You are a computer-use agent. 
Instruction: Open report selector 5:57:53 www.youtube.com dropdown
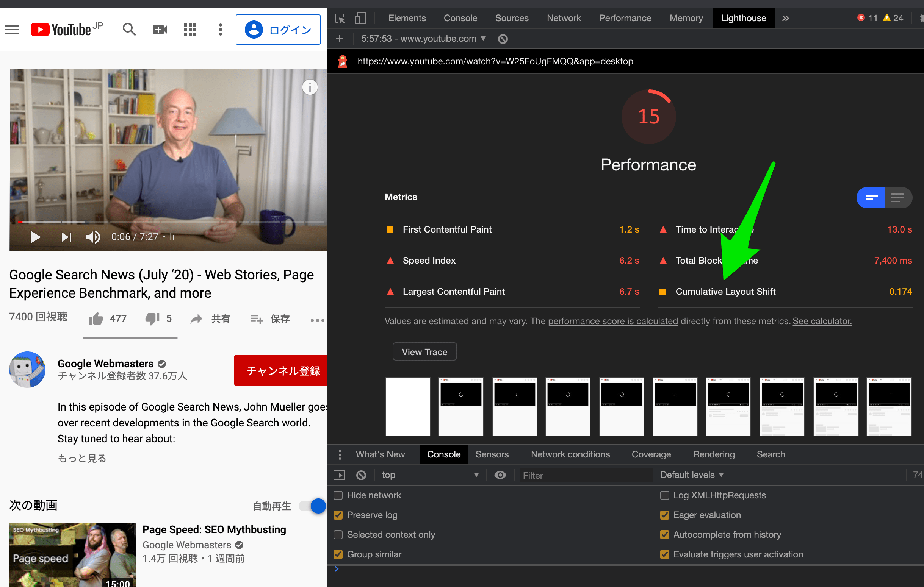(423, 39)
